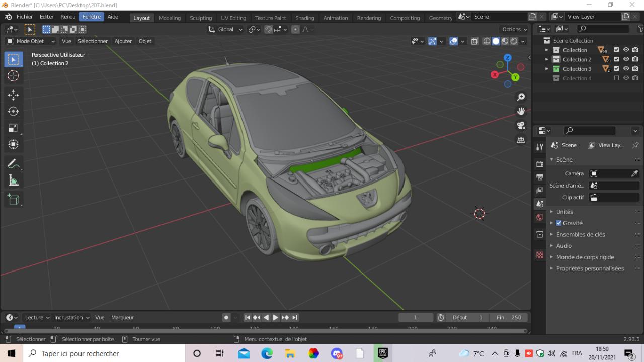644x362 pixels.
Task: Click the Camera eyedropper icon
Action: click(x=634, y=173)
